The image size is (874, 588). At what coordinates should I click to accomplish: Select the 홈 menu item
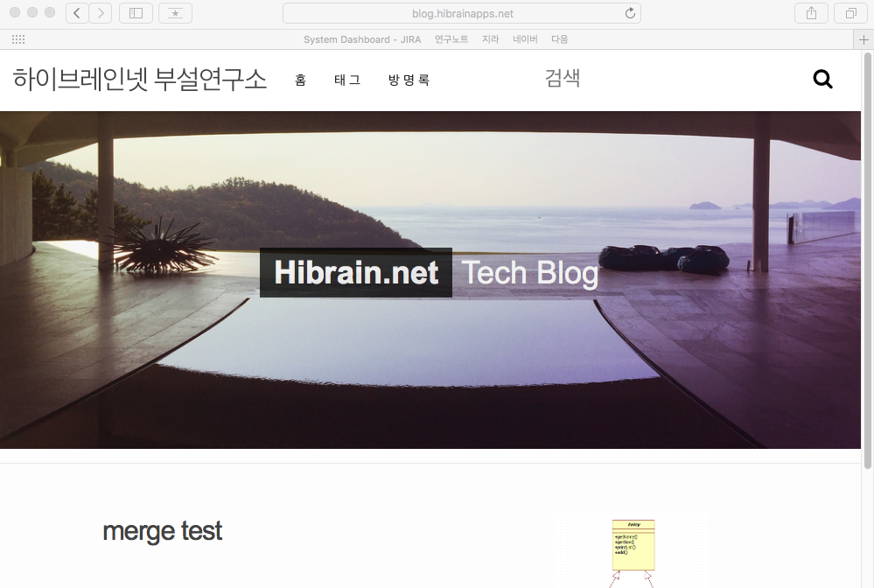300,80
